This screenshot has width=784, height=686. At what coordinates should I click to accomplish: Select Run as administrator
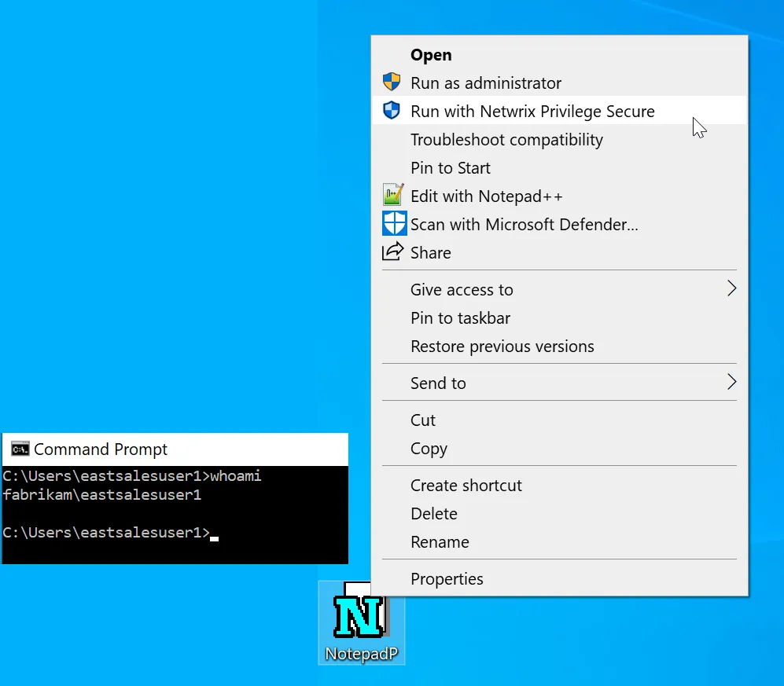[560, 83]
